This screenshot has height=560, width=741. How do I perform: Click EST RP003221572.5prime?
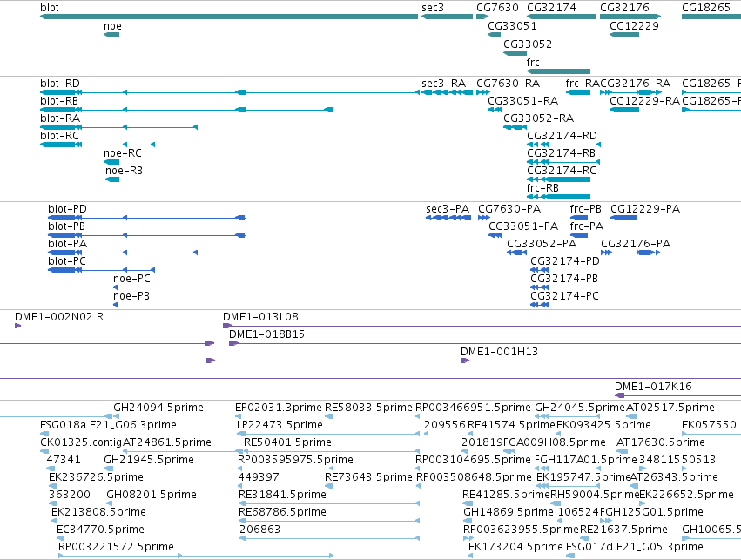[x=116, y=548]
